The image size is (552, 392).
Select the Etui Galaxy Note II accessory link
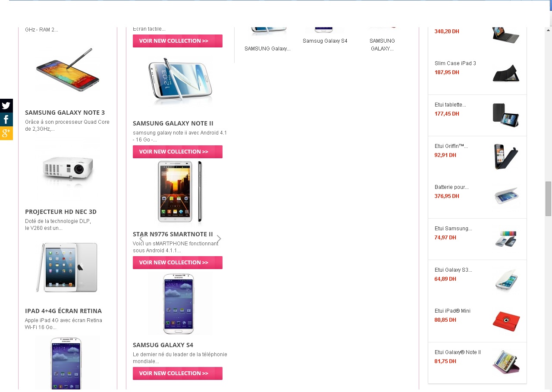click(x=458, y=352)
